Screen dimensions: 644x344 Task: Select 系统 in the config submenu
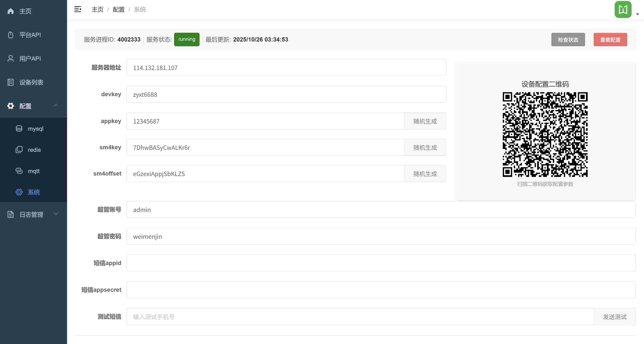[x=33, y=192]
